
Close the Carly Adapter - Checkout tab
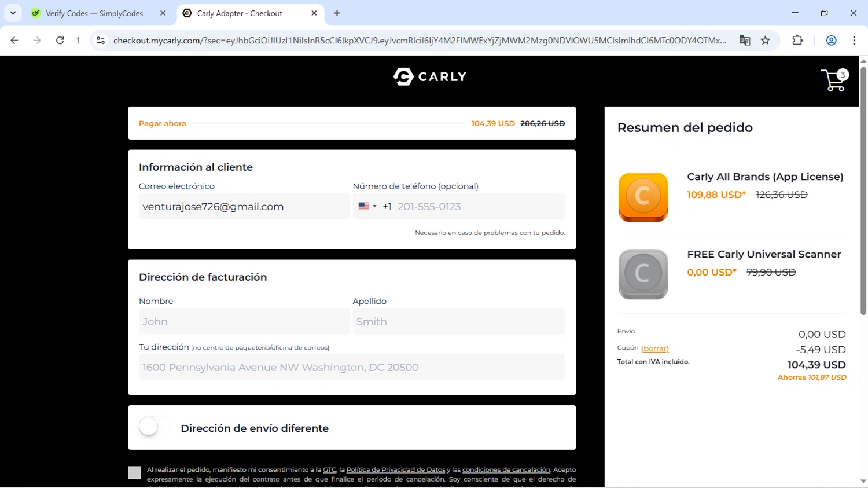(x=314, y=13)
